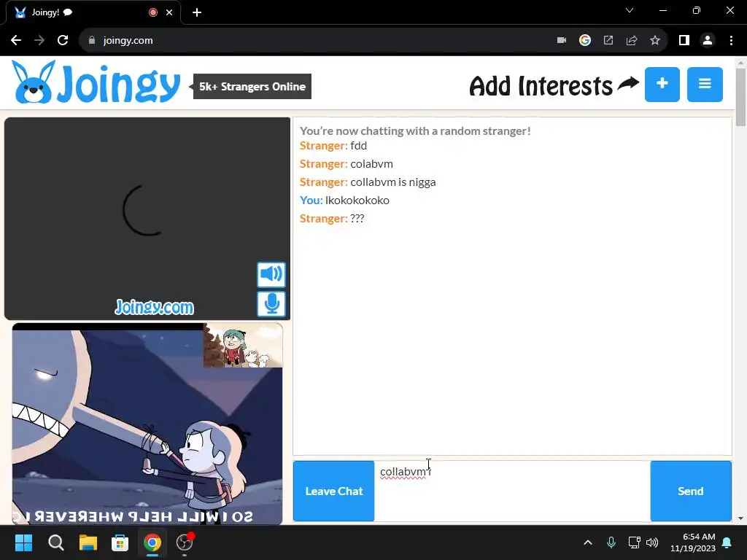The width and height of the screenshot is (747, 560).
Task: Open the clock and date flyout
Action: [693, 542]
